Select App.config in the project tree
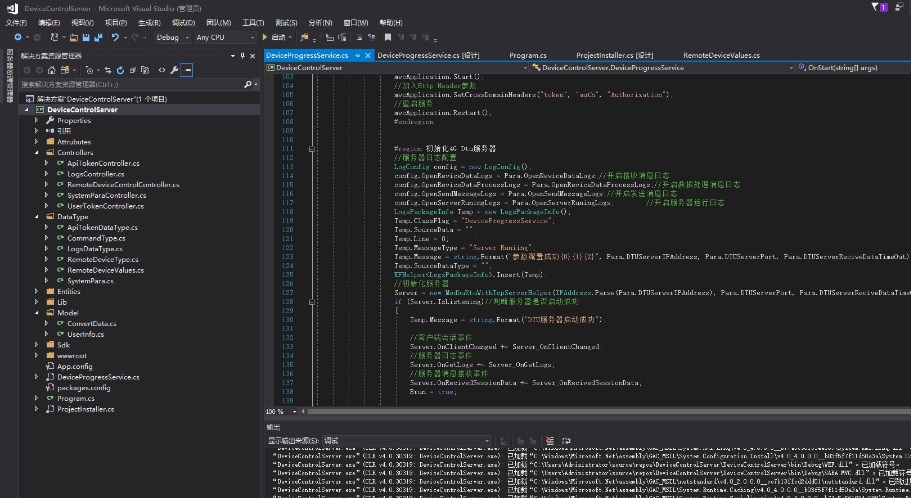Screen dimensions: 911x498 [x=75, y=366]
